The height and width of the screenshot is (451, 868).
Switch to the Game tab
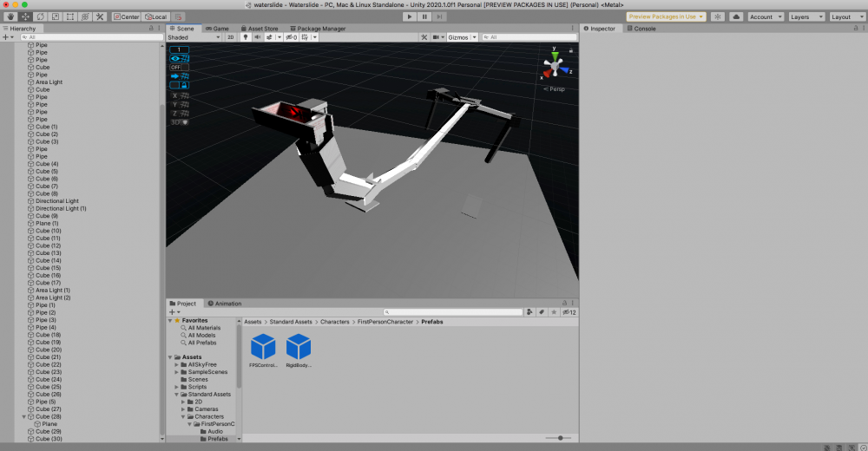pos(217,29)
